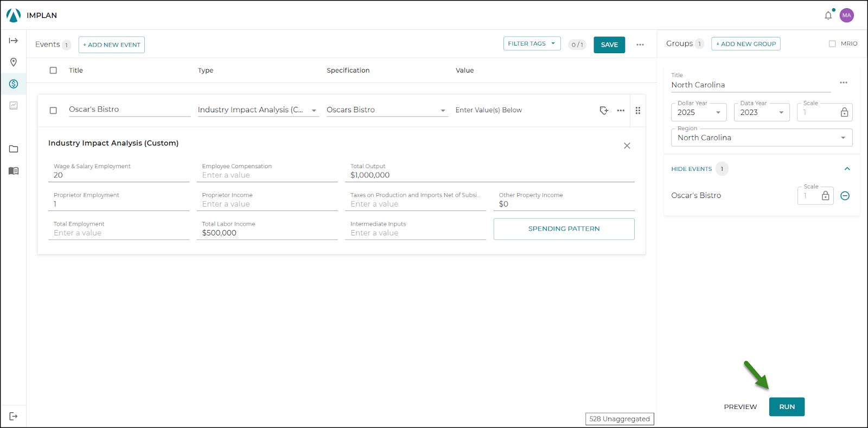This screenshot has width=868, height=428.
Task: Click the Groups count badge
Action: 700,44
